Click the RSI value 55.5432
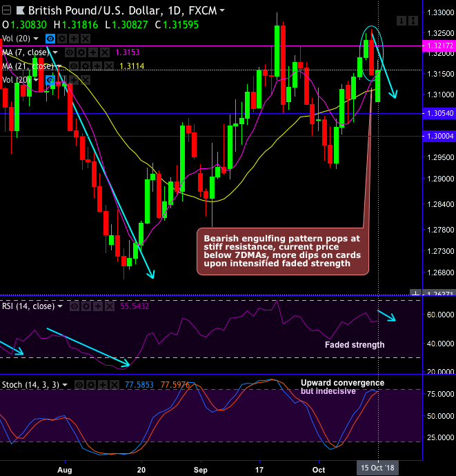456x476 pixels. point(135,306)
